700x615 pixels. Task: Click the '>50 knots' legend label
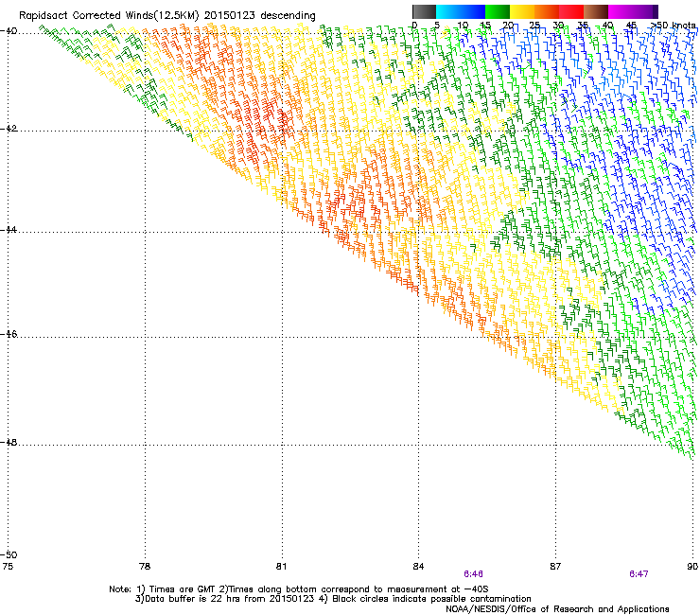point(673,25)
